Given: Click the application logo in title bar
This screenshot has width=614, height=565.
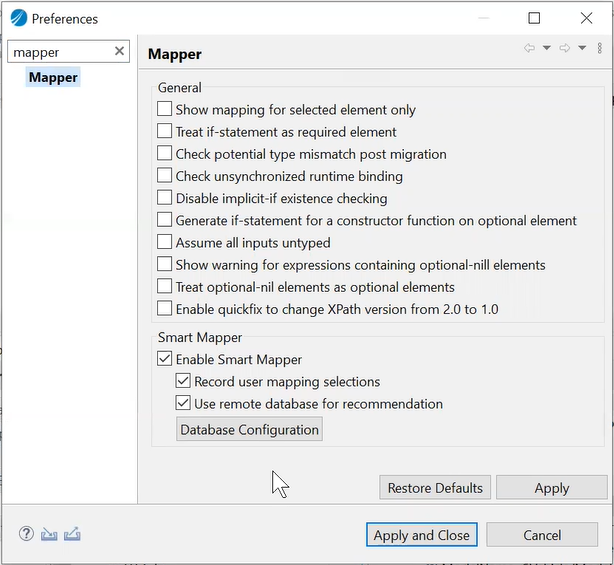Looking at the screenshot, I should pos(18,18).
